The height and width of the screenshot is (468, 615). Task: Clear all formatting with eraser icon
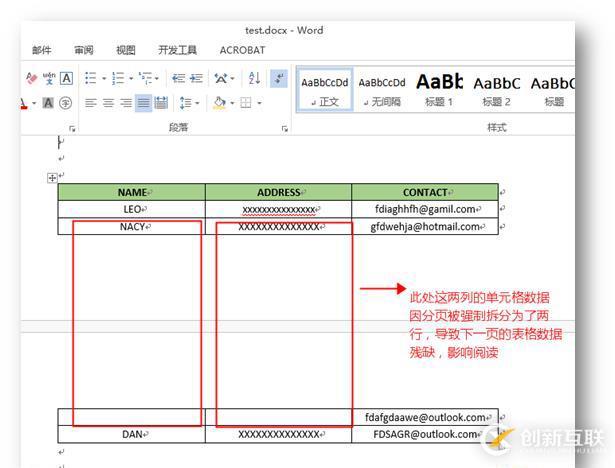click(30, 78)
